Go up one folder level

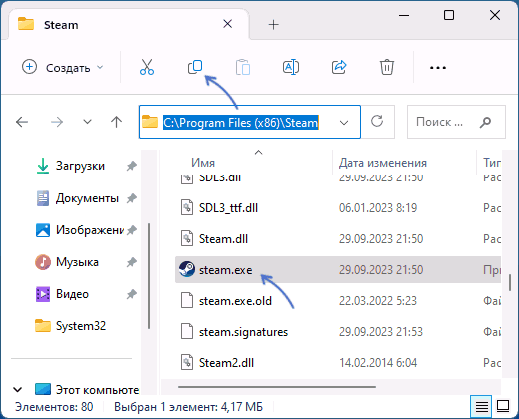click(116, 122)
